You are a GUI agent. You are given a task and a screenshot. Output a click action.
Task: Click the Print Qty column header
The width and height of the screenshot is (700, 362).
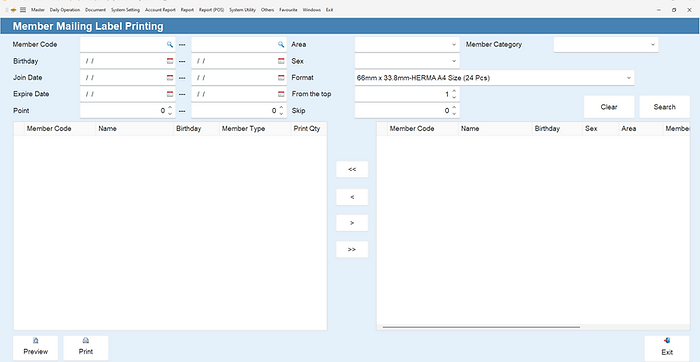tap(308, 129)
